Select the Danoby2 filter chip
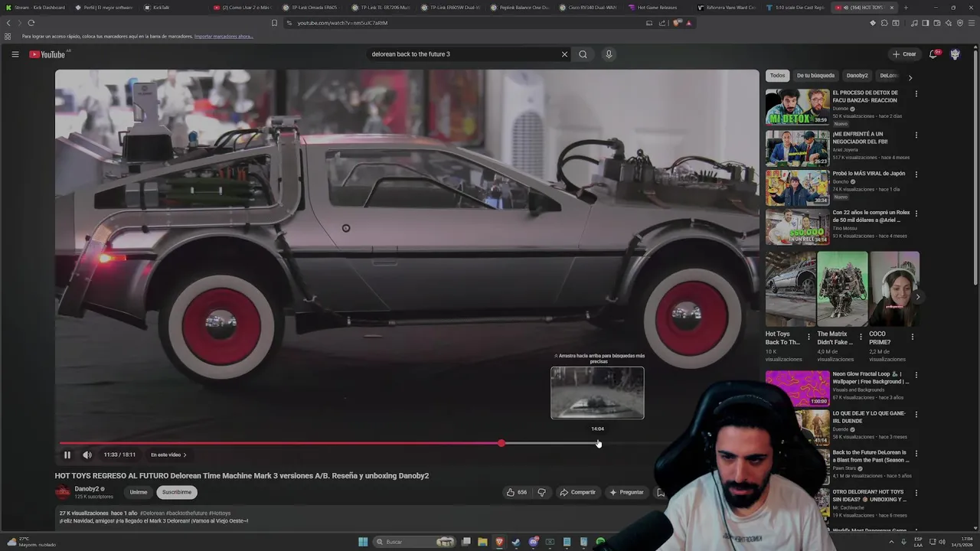 point(857,76)
